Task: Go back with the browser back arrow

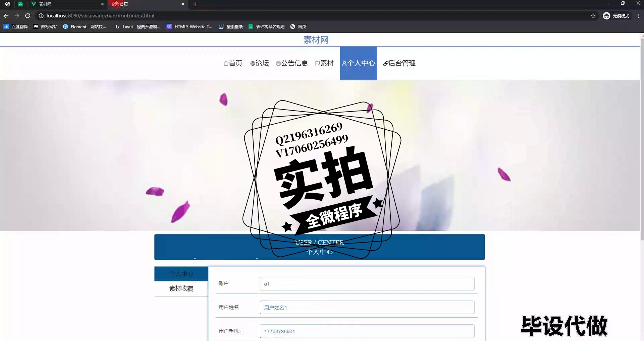Action: pos(6,16)
